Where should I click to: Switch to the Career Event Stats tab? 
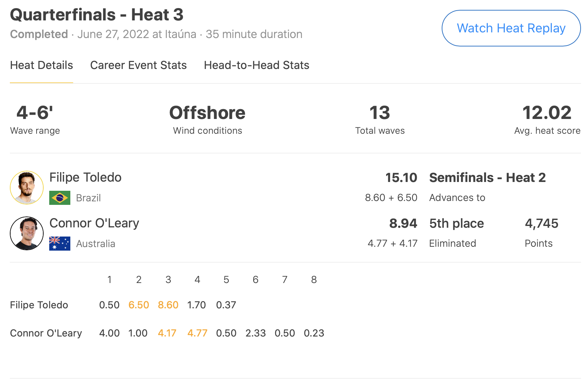pos(138,65)
